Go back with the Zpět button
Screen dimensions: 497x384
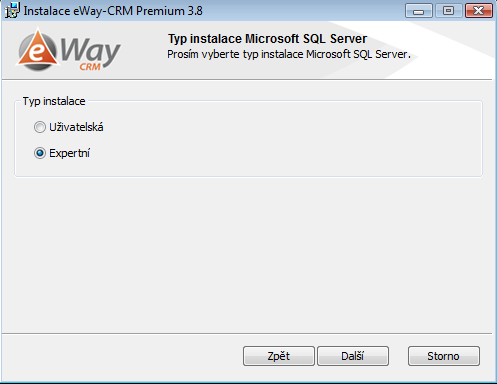click(x=279, y=356)
